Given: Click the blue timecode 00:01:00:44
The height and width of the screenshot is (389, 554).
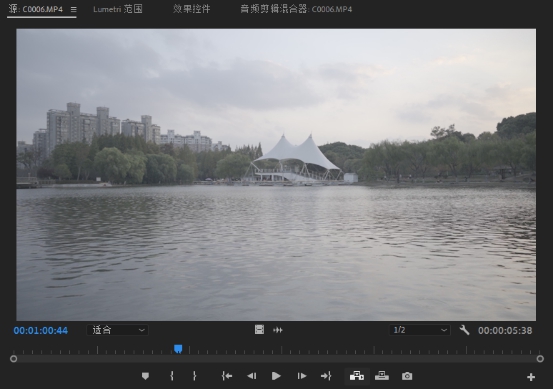Looking at the screenshot, I should click(41, 330).
